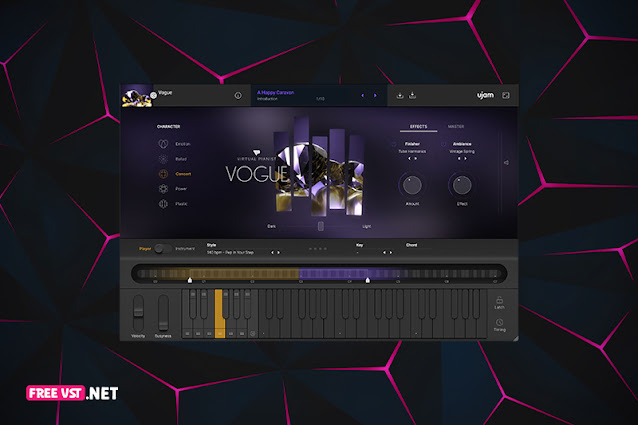
Task: Select previous Key with left arrow
Action: pyautogui.click(x=384, y=253)
